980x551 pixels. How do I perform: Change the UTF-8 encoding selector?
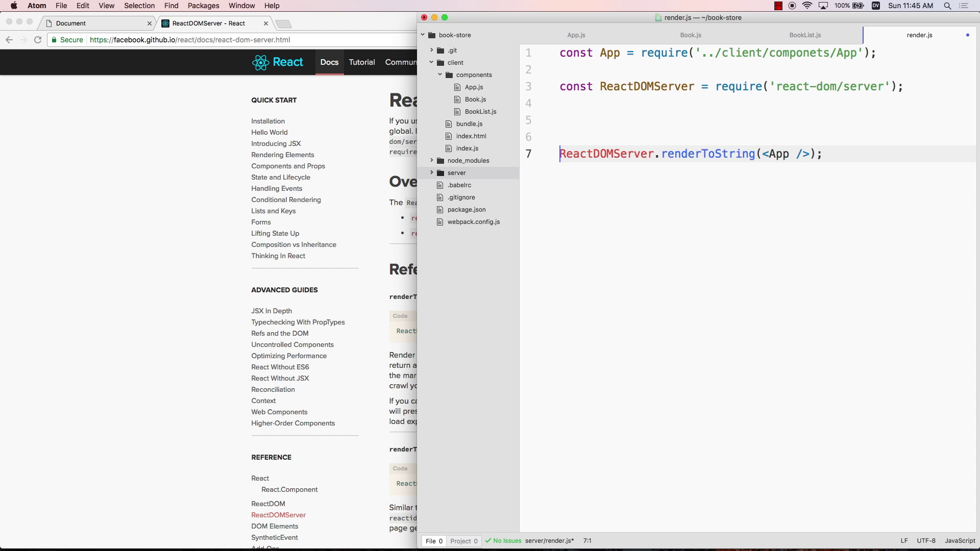pos(926,541)
